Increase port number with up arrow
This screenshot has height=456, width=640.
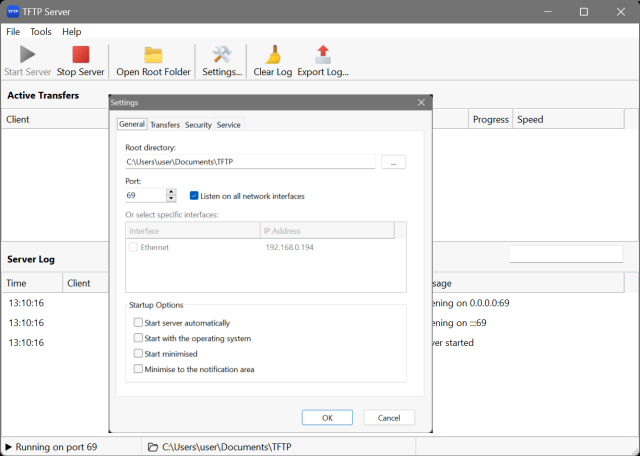[171, 192]
